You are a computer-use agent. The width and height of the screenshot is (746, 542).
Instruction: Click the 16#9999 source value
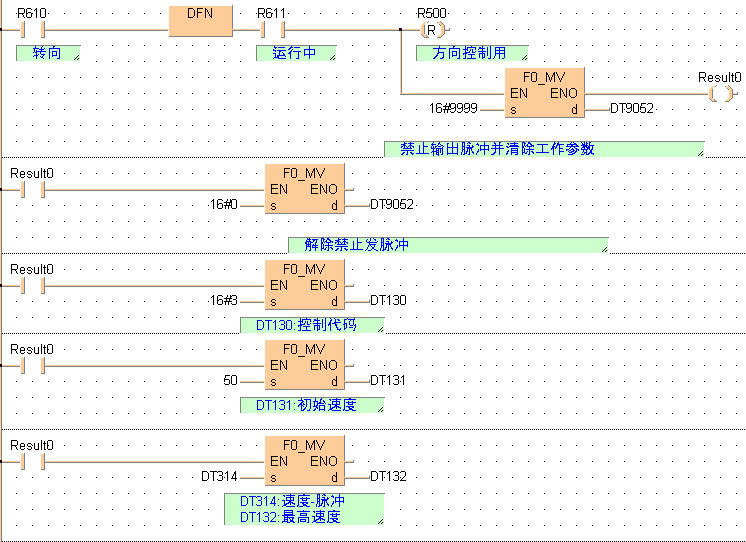pos(453,107)
